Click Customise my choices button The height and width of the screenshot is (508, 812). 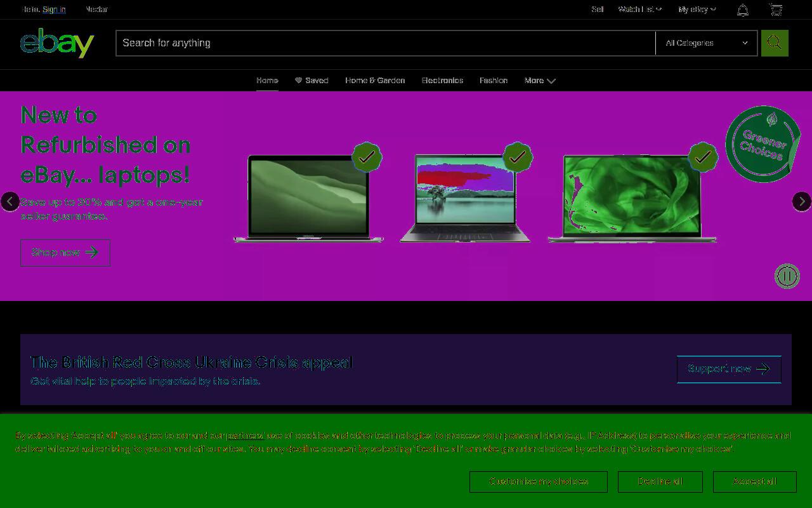tap(539, 481)
